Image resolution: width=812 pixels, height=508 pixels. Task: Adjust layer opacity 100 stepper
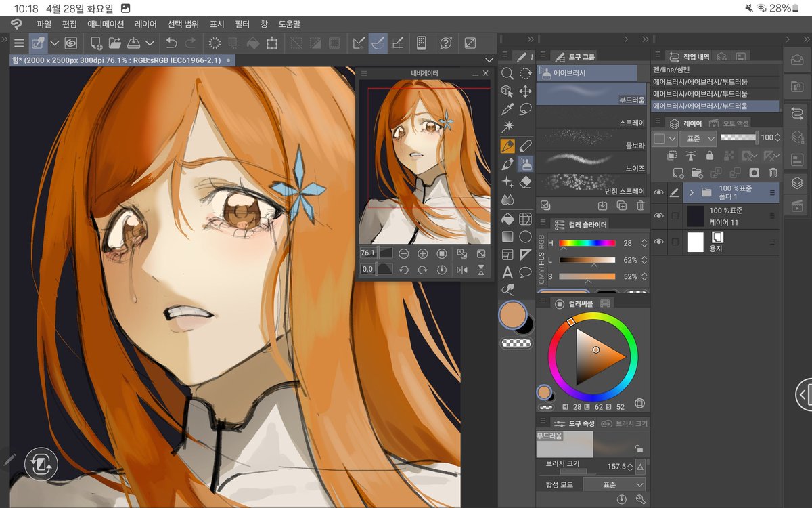(x=777, y=137)
